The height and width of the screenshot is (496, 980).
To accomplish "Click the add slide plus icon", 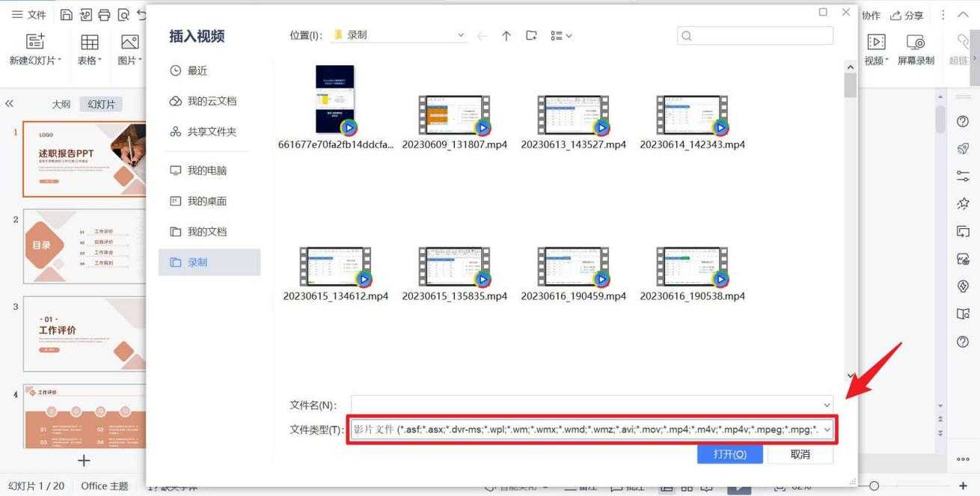I will (x=84, y=461).
